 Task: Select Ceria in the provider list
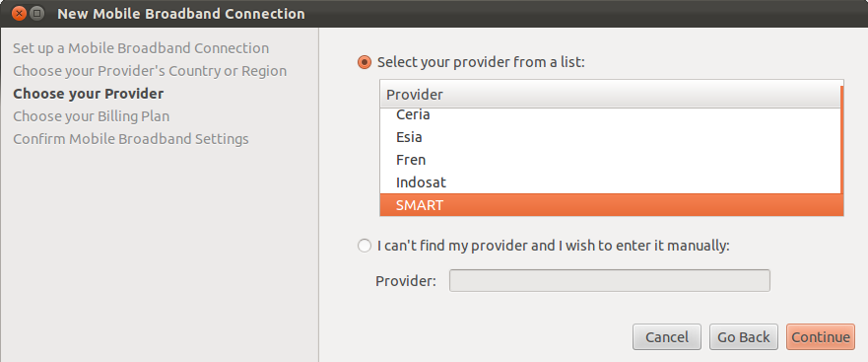click(x=610, y=114)
